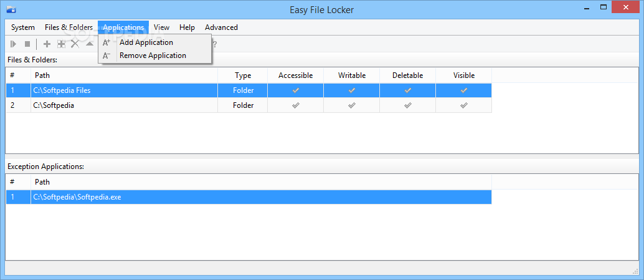This screenshot has height=280, width=644.
Task: Click the # header in Exception Applications
Action: pyautogui.click(x=19, y=181)
